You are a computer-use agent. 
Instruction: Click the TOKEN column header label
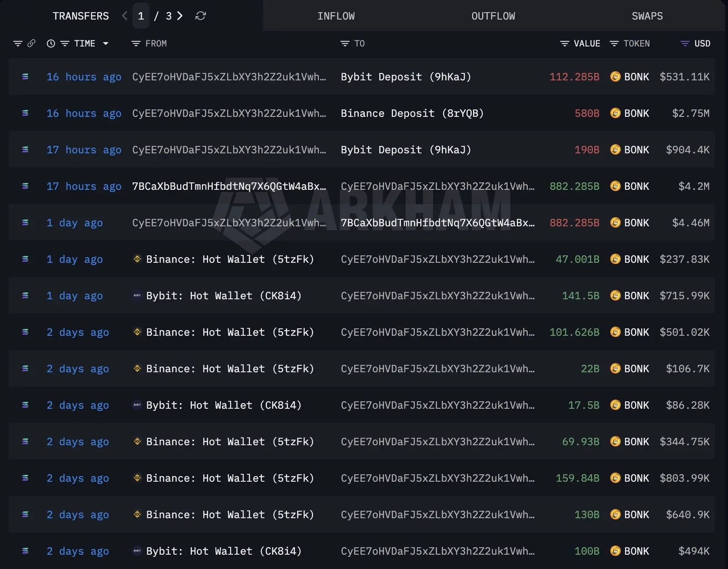(x=637, y=43)
